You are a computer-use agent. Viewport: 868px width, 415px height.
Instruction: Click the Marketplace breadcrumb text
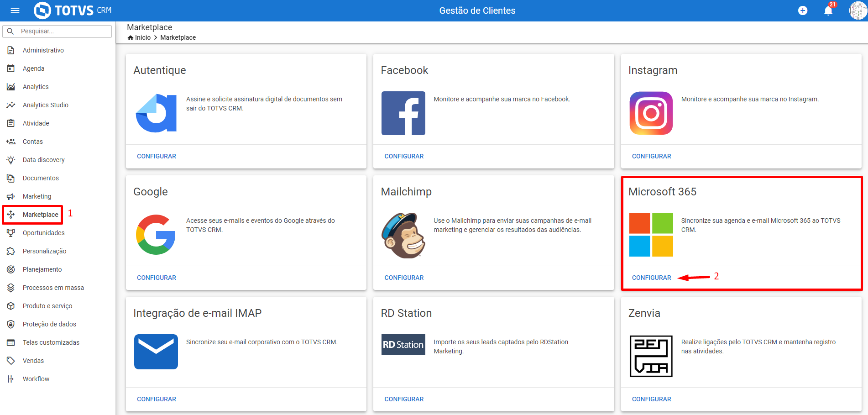(x=178, y=37)
